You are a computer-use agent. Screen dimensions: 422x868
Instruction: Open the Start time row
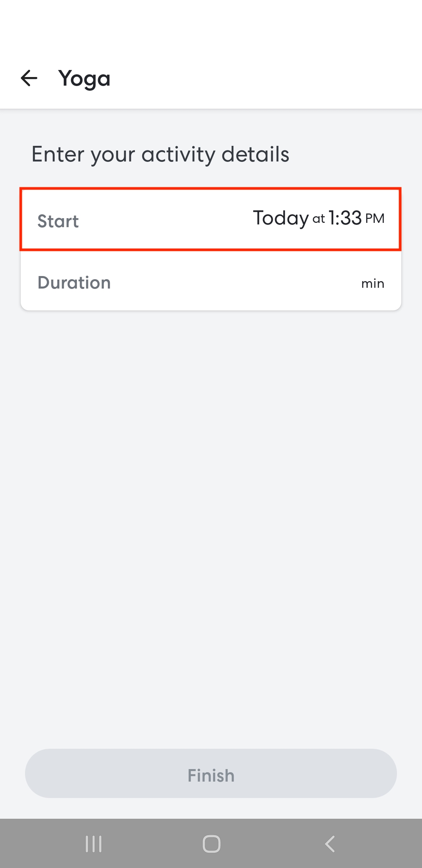(211, 219)
